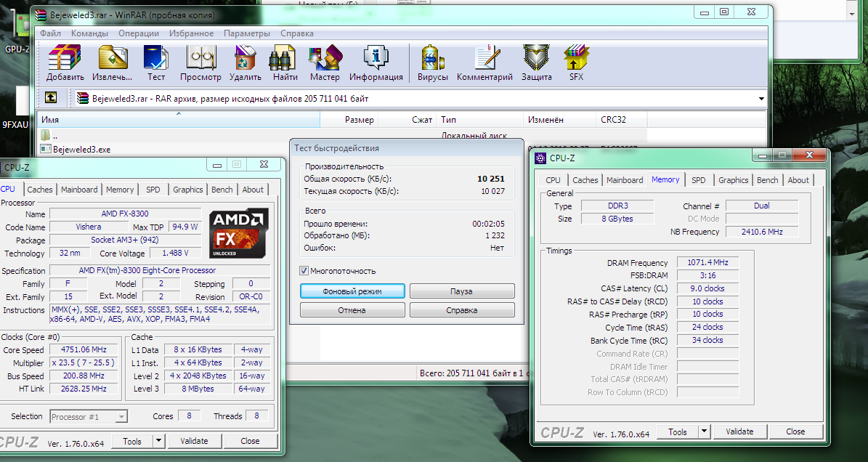The width and height of the screenshot is (868, 462).
Task: Switch to Caches tab in right CPU-Z window
Action: tap(585, 180)
